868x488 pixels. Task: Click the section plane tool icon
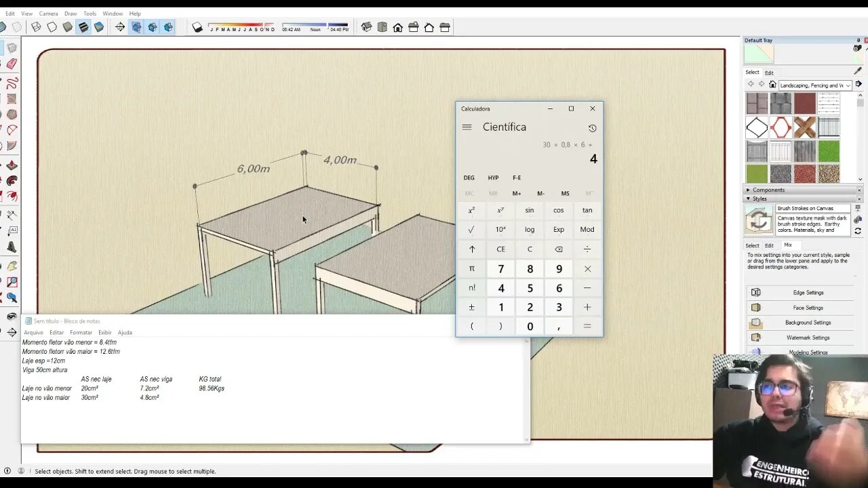click(120, 27)
